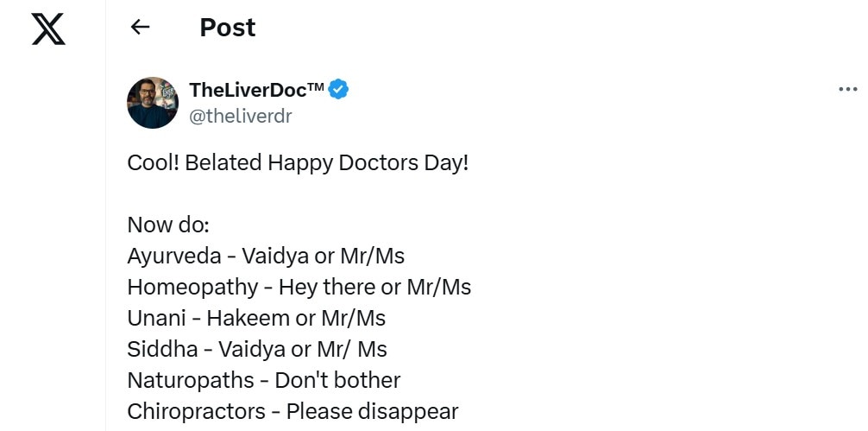This screenshot has width=868, height=431.
Task: Click the 'Now do:' text line
Action: click(167, 225)
